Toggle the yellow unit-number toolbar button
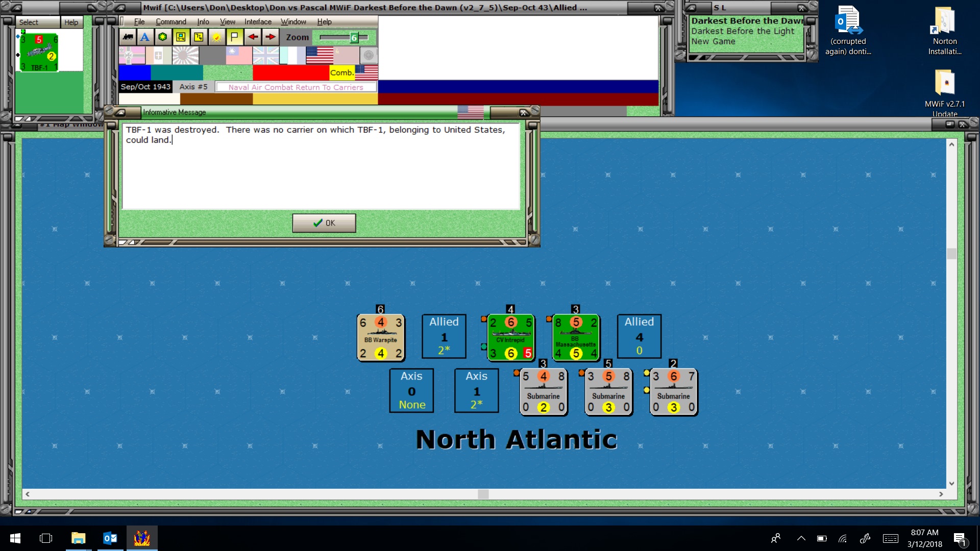The width and height of the screenshot is (980, 551). (199, 37)
